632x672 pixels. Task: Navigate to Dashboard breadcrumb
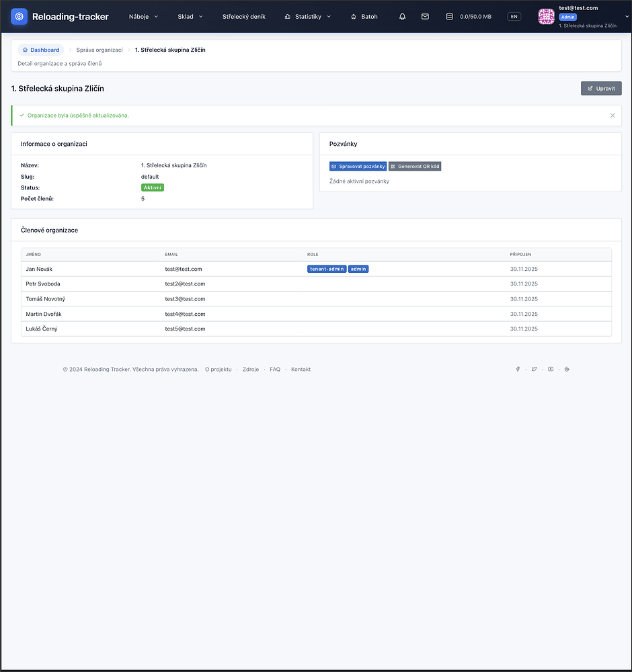pyautogui.click(x=40, y=50)
